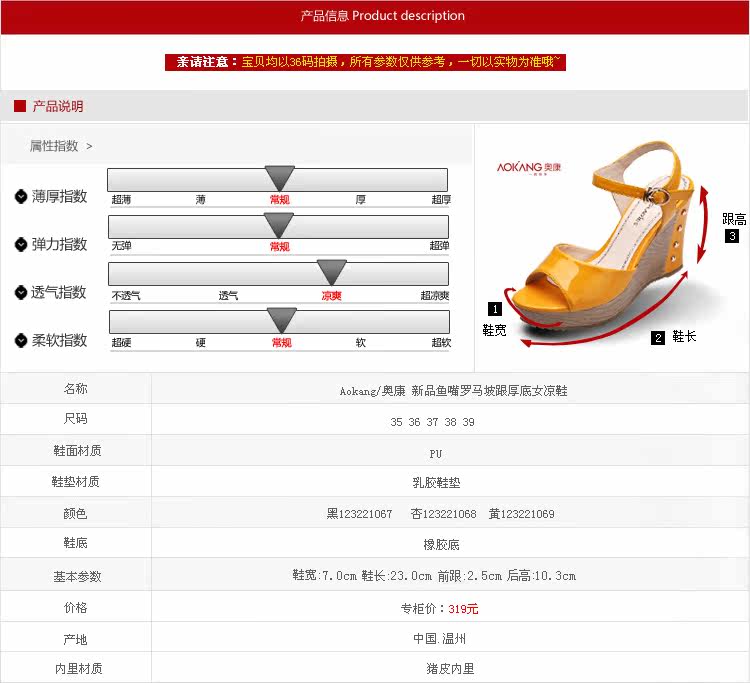The height and width of the screenshot is (683, 750).
Task: Click the AOKANG brand logo
Action: [x=530, y=168]
